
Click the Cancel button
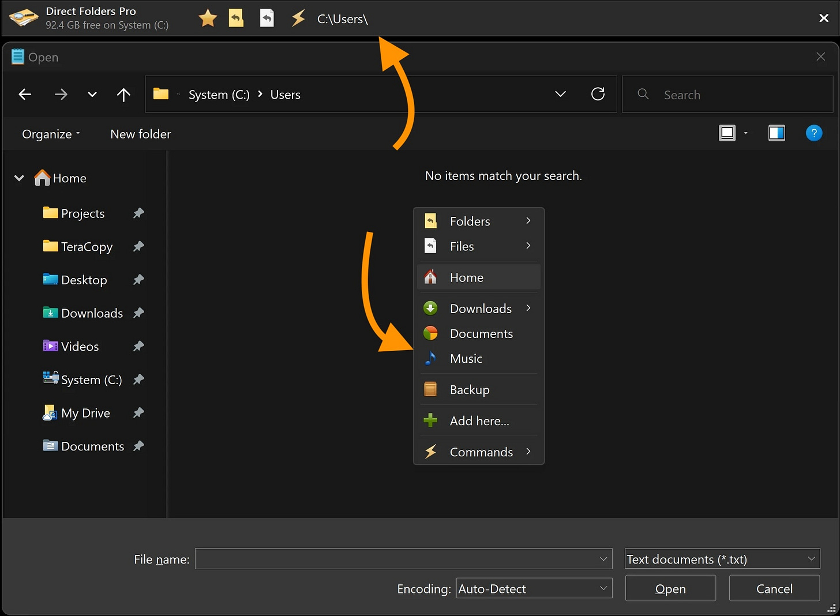click(x=774, y=588)
